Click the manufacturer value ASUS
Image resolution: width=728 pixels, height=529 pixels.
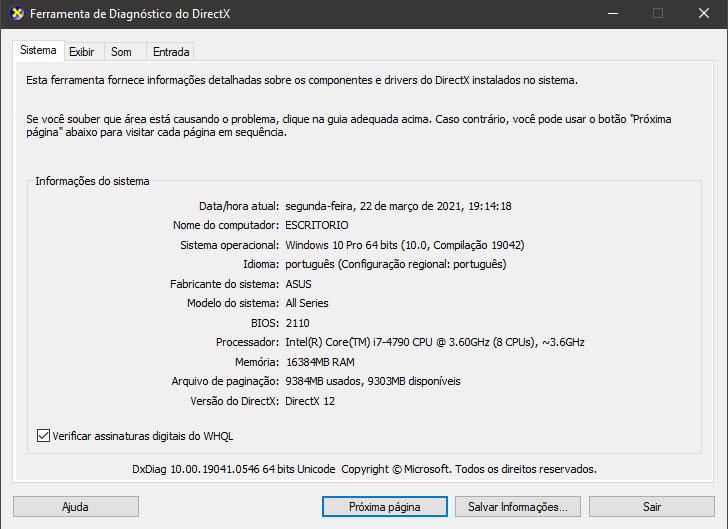299,284
